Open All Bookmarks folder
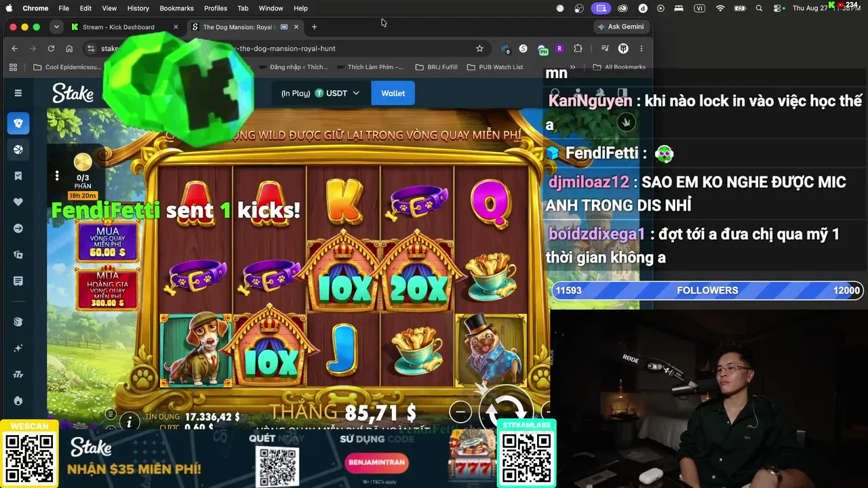 click(x=619, y=67)
